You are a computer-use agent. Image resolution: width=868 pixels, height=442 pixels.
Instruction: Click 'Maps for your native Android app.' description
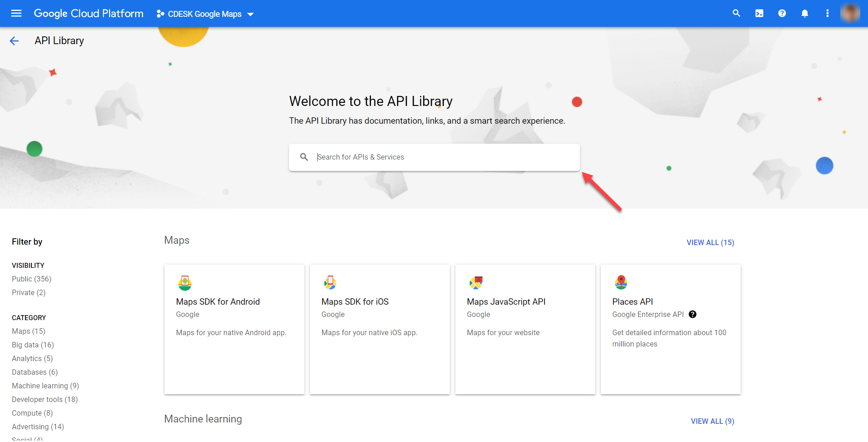coord(231,332)
